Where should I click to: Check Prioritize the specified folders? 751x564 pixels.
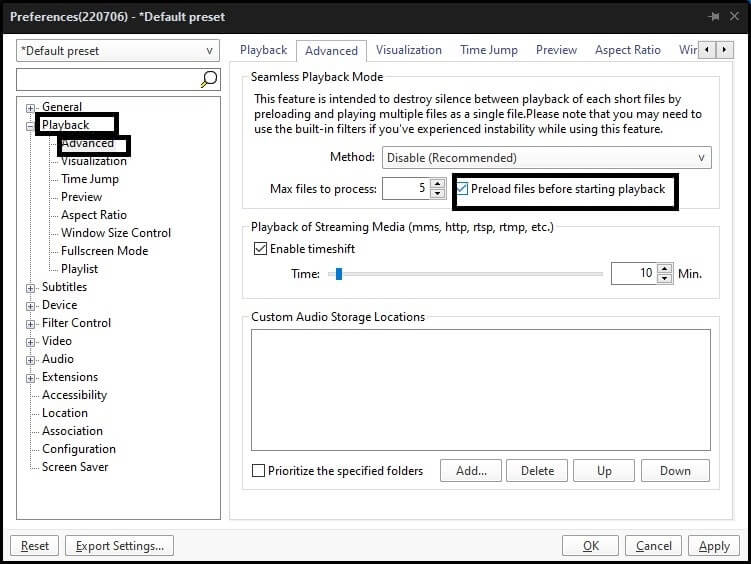[x=258, y=471]
